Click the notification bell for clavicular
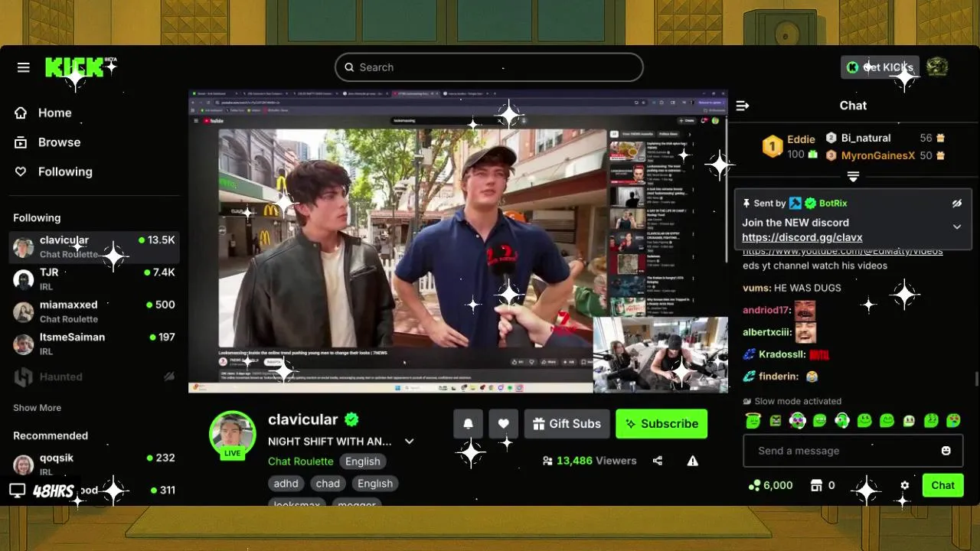This screenshot has height=551, width=980. point(468,423)
